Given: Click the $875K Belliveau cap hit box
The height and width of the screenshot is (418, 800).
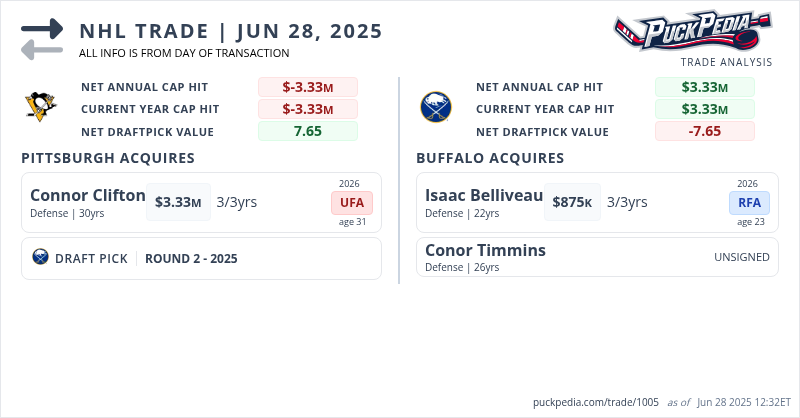Looking at the screenshot, I should click(572, 202).
